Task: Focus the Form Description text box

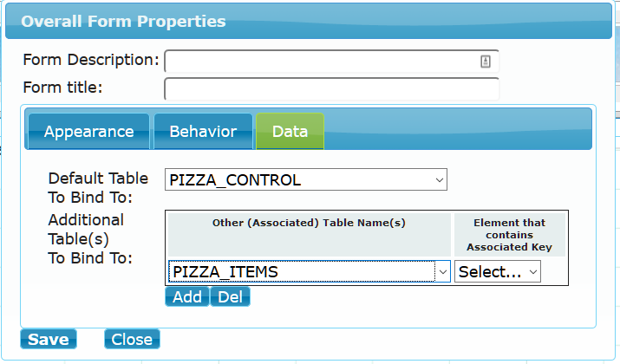Action: coord(331,62)
